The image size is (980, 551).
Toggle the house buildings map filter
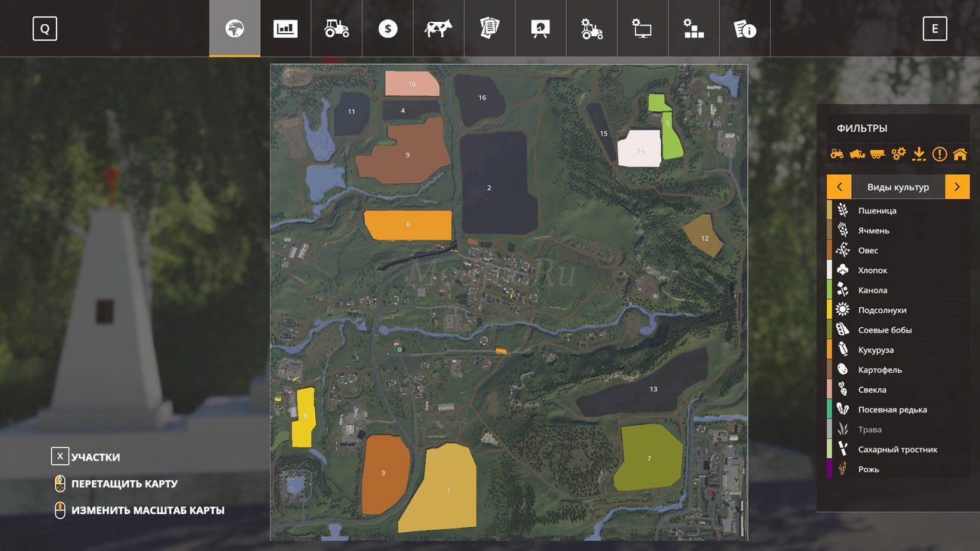(x=960, y=154)
